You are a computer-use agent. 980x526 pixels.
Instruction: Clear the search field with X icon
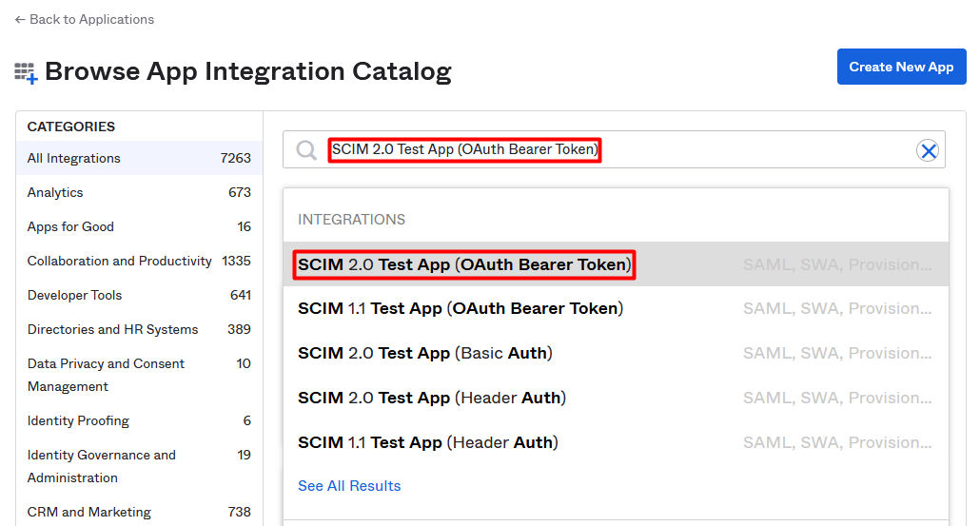pyautogui.click(x=928, y=150)
